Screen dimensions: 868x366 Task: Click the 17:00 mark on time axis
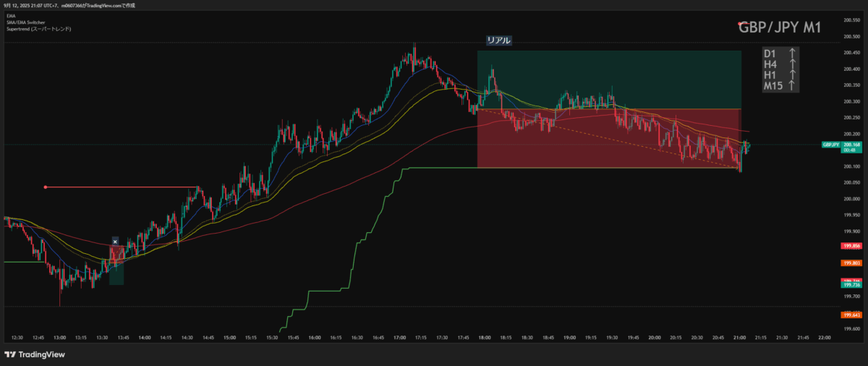tap(399, 337)
